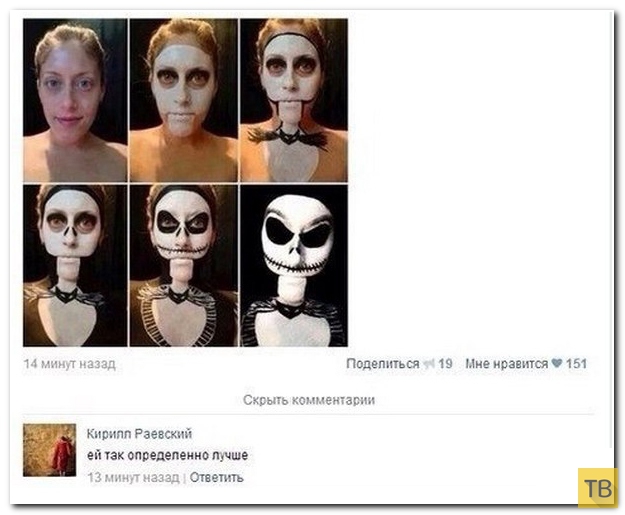625x515 pixels.
Task: View the list of 151 likes
Action: pyautogui.click(x=576, y=364)
